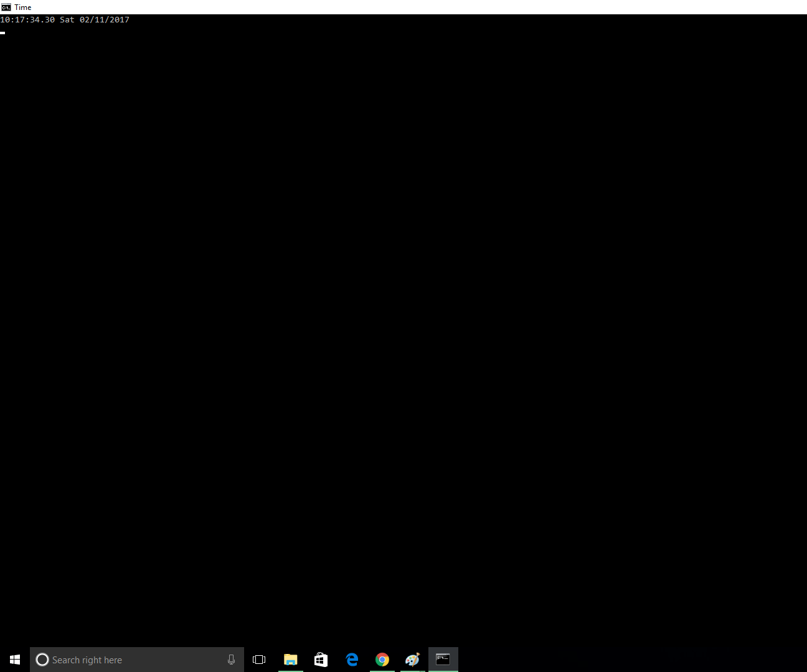Image resolution: width=807 pixels, height=672 pixels.
Task: Open the console window system menu icon
Action: 6,7
